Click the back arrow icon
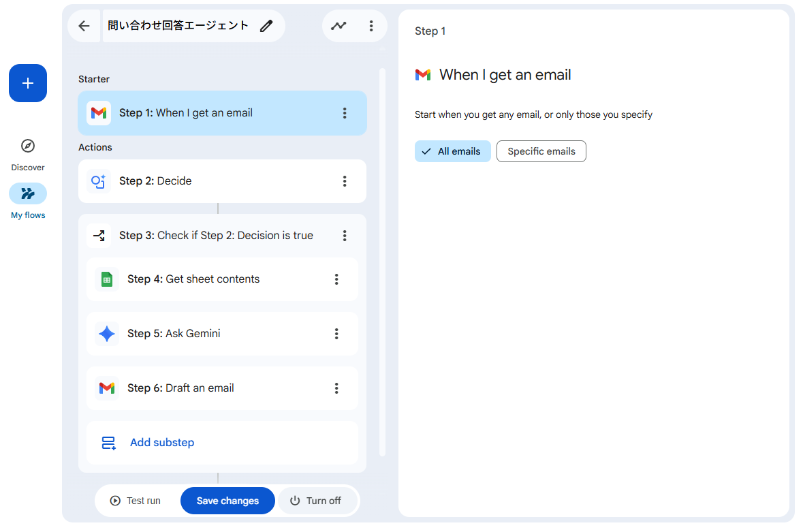803x532 pixels. click(84, 26)
